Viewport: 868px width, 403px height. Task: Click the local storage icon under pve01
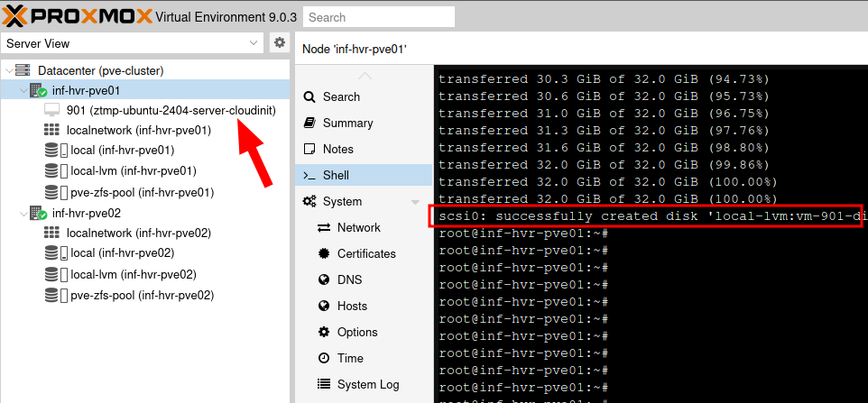coord(55,151)
